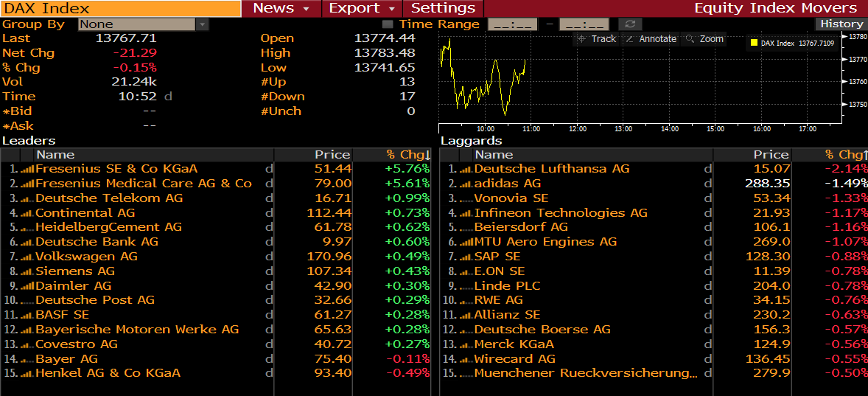Click volume bars icon beside Daimler AG

[27, 286]
